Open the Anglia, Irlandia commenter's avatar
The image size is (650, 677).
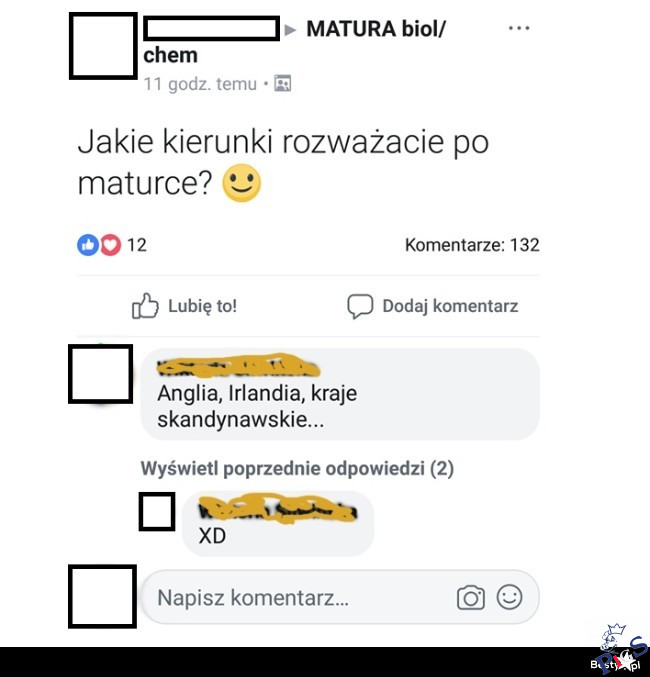pyautogui.click(x=101, y=374)
